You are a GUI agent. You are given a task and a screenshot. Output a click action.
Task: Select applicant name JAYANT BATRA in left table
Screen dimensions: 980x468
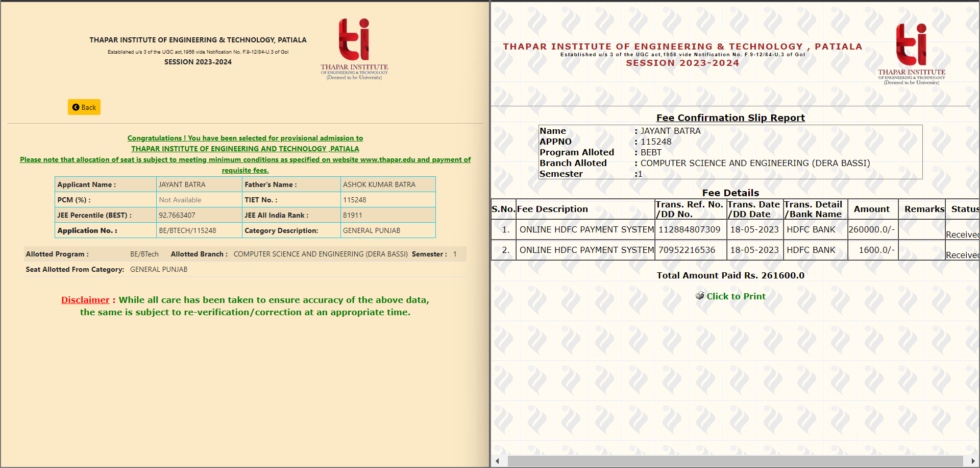tap(182, 184)
